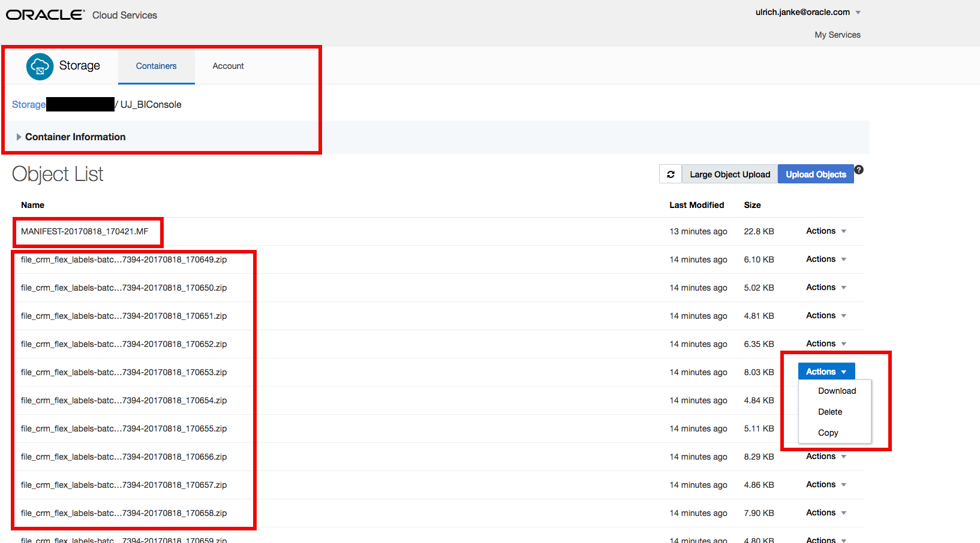Choose Download from the Actions menu
980x543 pixels.
pos(837,391)
